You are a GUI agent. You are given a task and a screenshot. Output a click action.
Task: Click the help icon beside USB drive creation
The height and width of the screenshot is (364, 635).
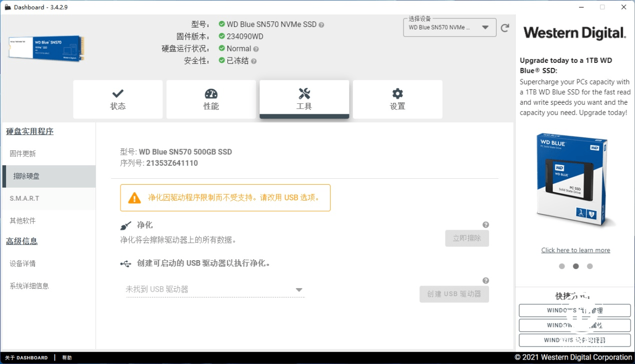485,280
